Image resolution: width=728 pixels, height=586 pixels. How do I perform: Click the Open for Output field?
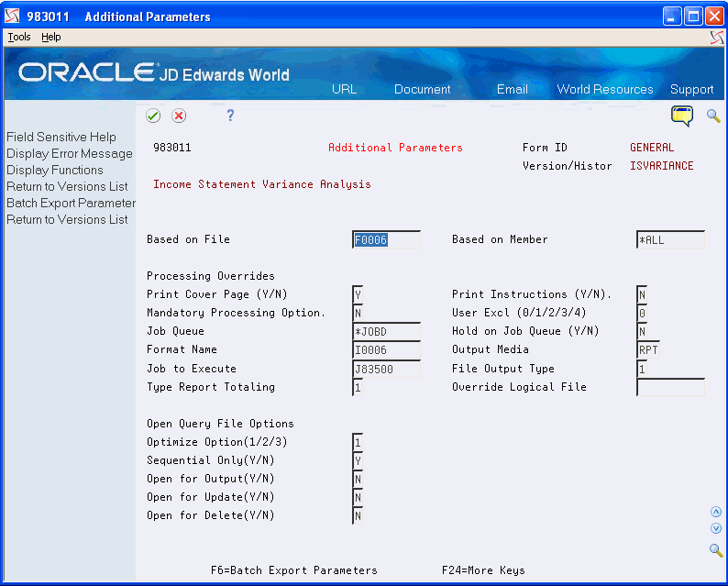(358, 479)
